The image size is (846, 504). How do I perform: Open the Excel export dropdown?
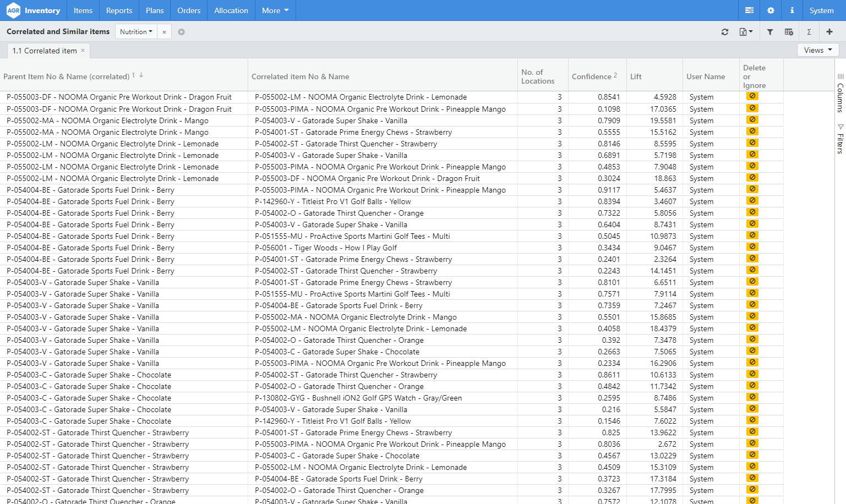(746, 32)
